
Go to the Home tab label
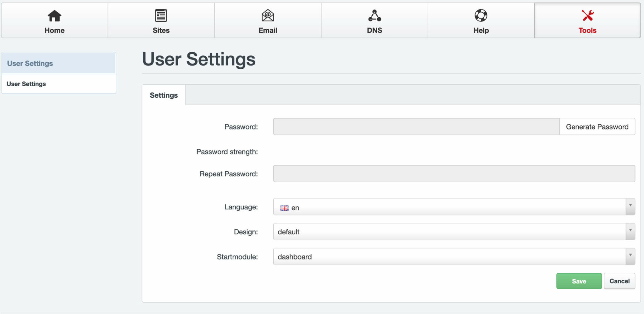pos(54,30)
